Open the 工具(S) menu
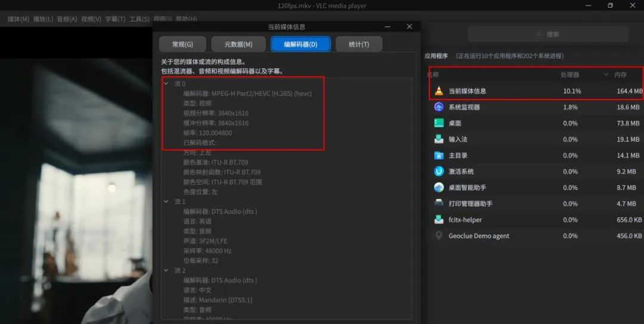The image size is (644, 324). pos(139,19)
